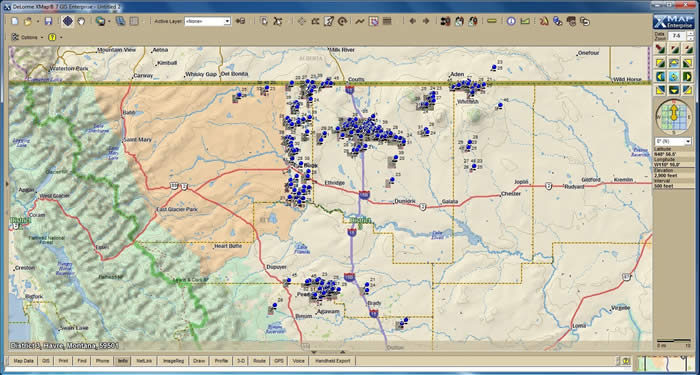Pan the map east with right arrow
This screenshot has width=700, height=375.
click(x=687, y=76)
